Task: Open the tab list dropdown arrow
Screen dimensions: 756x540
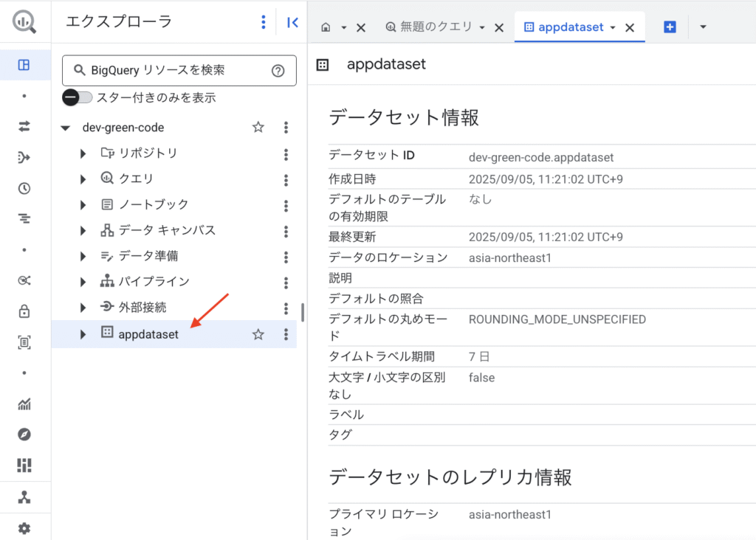Action: (x=703, y=27)
